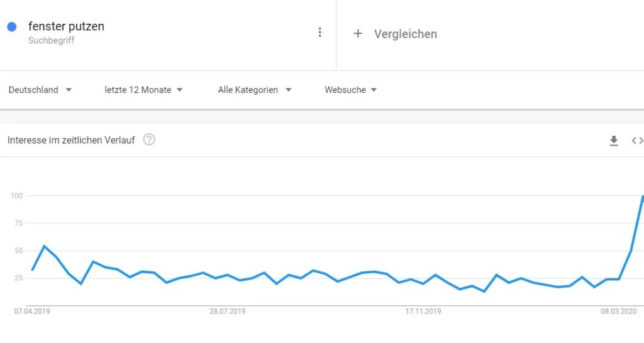644x343 pixels.
Task: Open the three-dot menu for fenster putzen
Action: [320, 33]
